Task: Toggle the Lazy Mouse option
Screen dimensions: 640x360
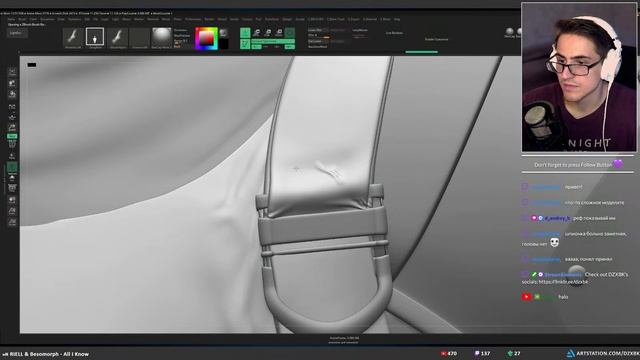Action: pyautogui.click(x=360, y=30)
